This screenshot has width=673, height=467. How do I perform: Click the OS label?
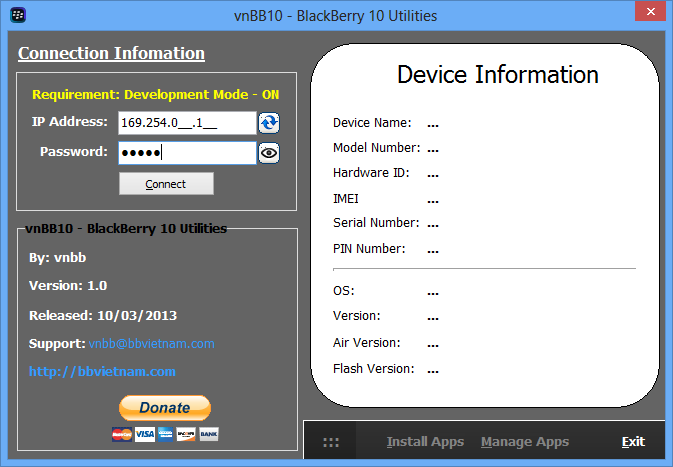point(344,291)
